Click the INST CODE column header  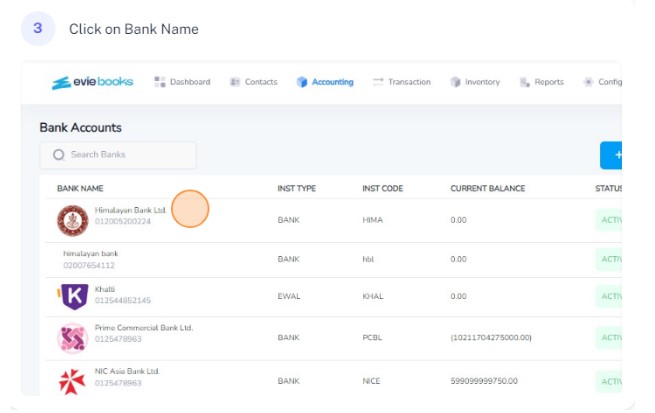click(x=383, y=188)
